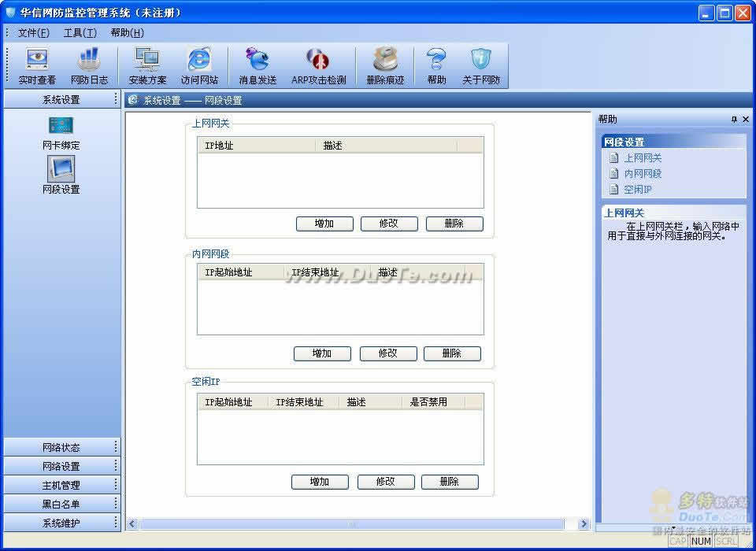Click 描述 column header in 上网网关 table
Screen dimensions: 756x551
click(387, 146)
